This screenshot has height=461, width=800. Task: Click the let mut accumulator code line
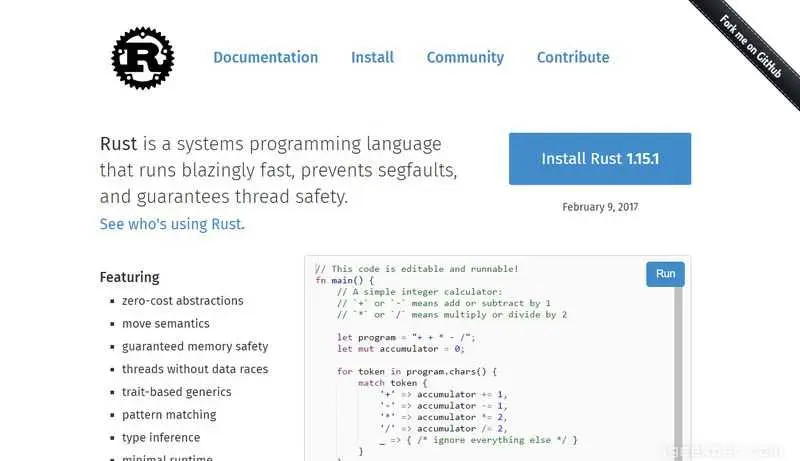[x=401, y=349]
